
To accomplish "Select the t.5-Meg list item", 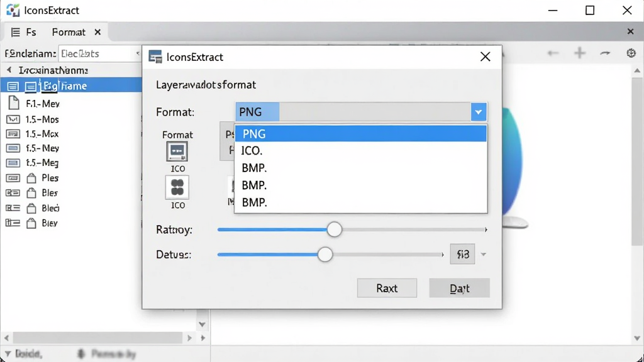I will [x=42, y=163].
